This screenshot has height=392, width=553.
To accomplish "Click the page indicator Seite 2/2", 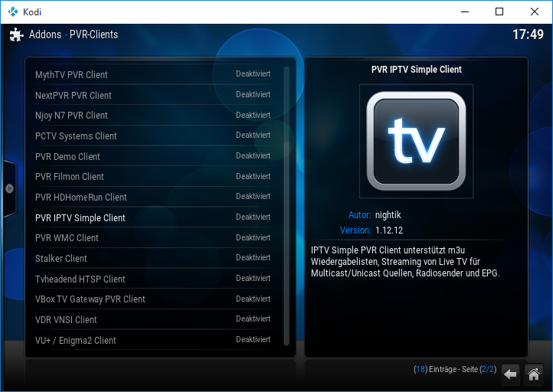I will click(x=479, y=369).
